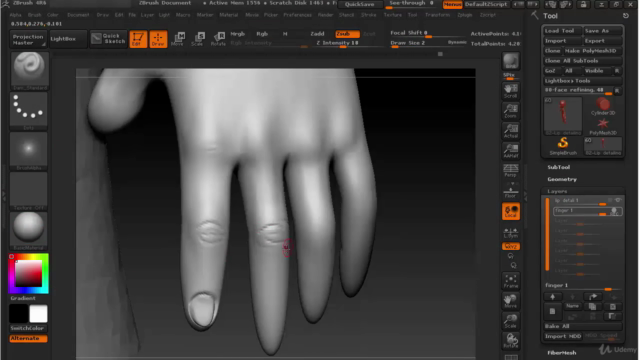Screen dimensions: 640x360
Task: Click the Frame view icon
Action: (x=511, y=281)
